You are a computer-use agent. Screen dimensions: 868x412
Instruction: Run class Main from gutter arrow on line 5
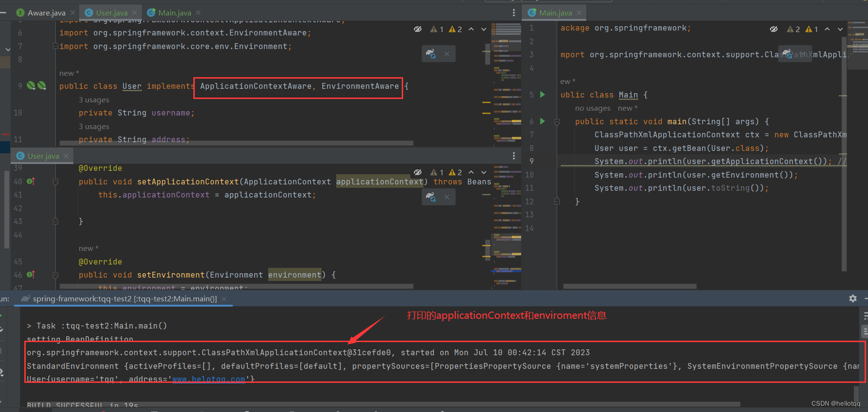click(543, 95)
